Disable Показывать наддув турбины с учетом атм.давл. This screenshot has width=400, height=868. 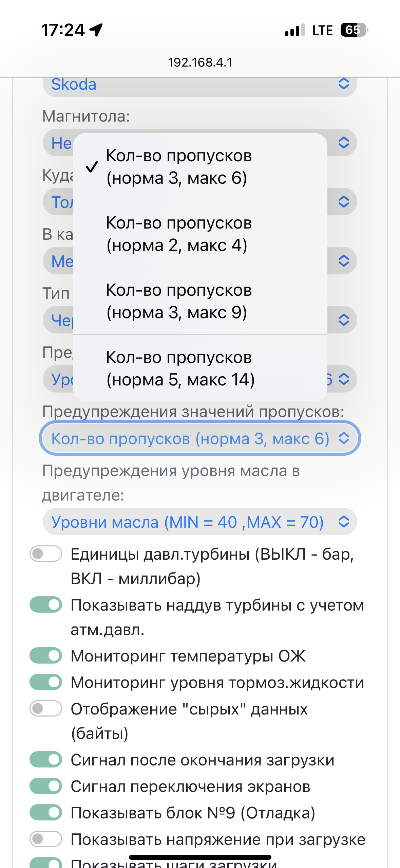(46, 605)
